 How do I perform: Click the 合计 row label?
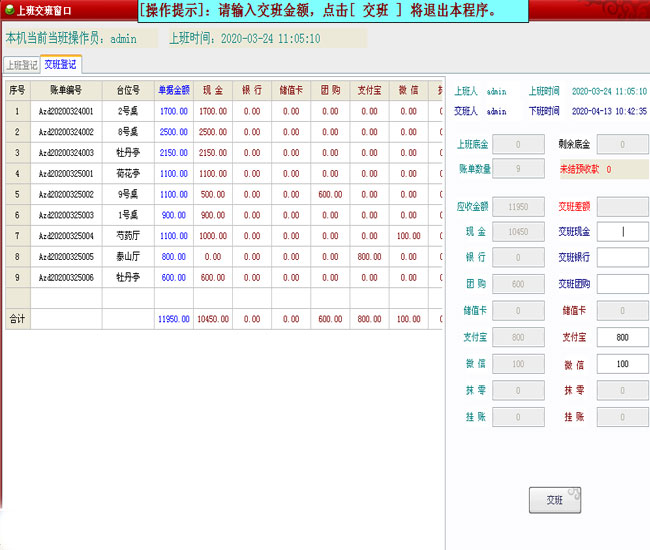(17, 319)
